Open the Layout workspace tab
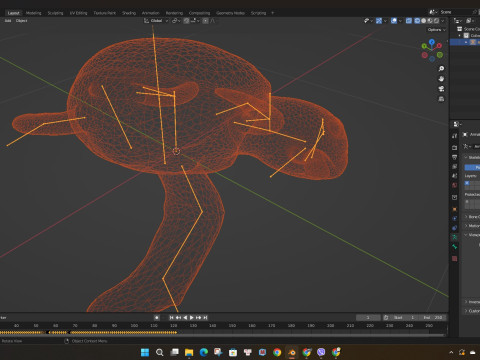Screen dimensions: 480x360 tap(13, 13)
